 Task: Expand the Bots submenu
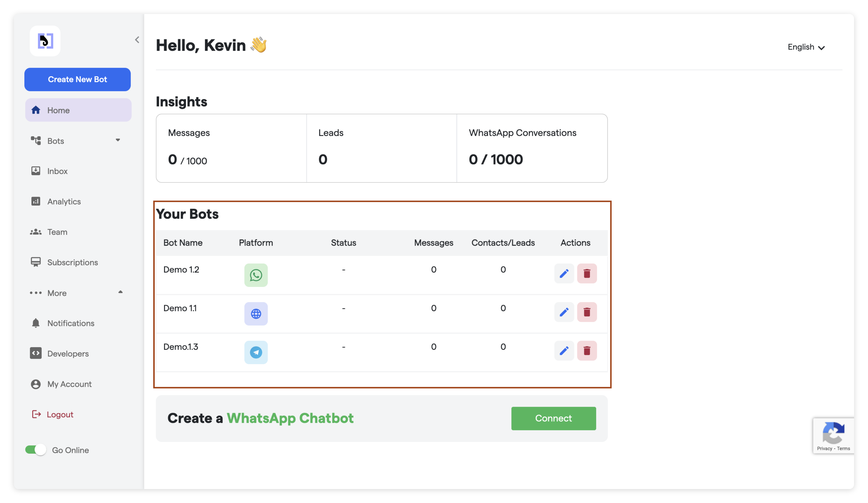click(x=118, y=140)
